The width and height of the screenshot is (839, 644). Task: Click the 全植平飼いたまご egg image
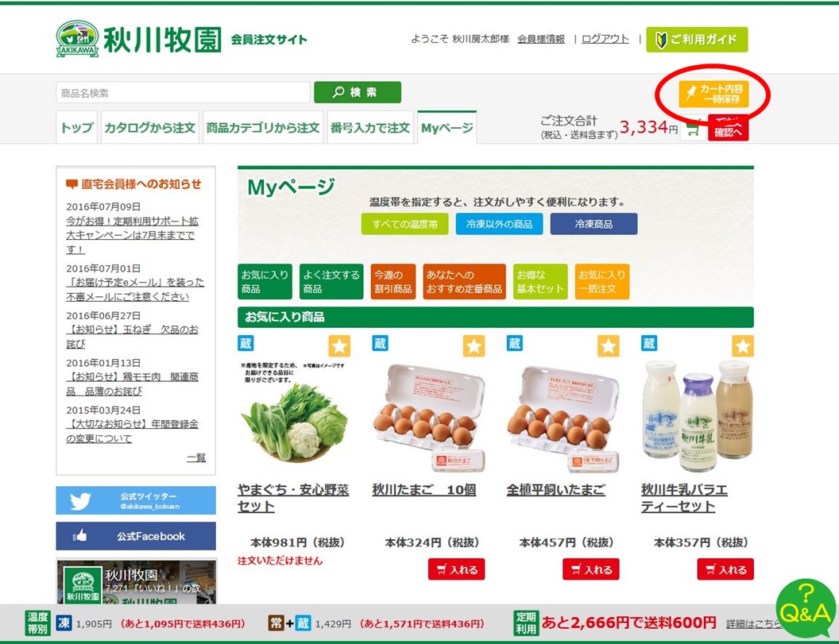(x=563, y=418)
